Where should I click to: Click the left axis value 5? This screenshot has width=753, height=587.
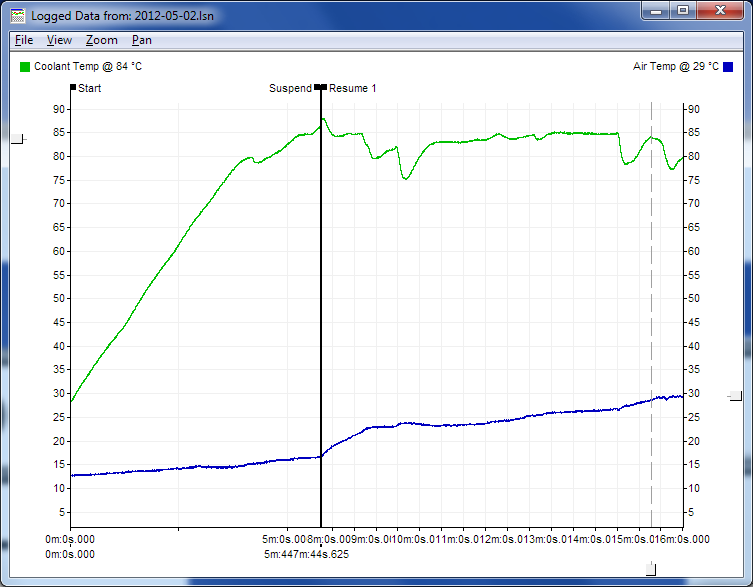point(62,512)
